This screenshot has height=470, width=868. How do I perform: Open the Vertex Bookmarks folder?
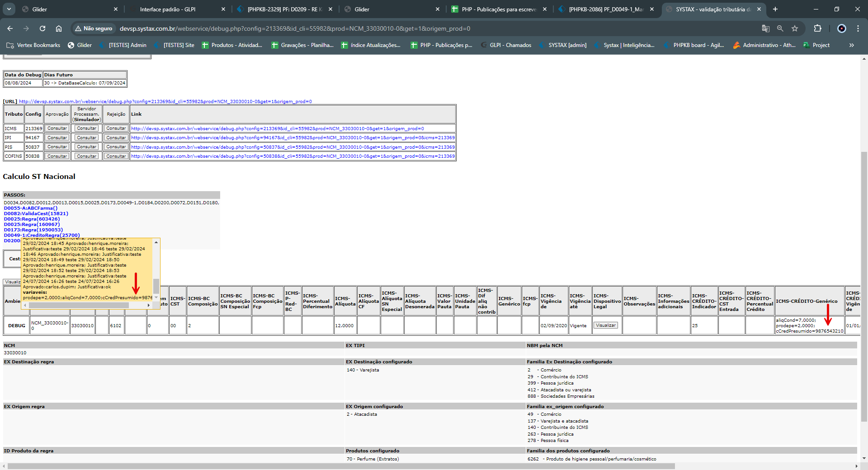point(33,45)
